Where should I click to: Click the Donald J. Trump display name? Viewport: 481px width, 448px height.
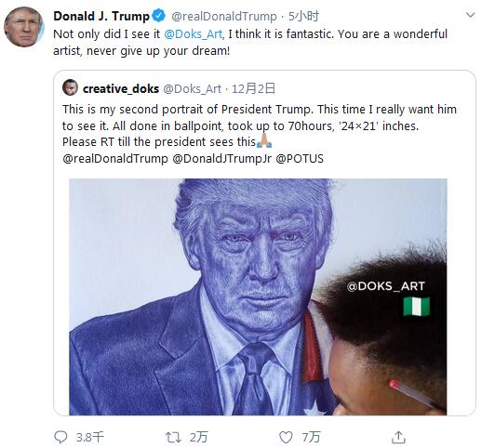pyautogui.click(x=101, y=16)
